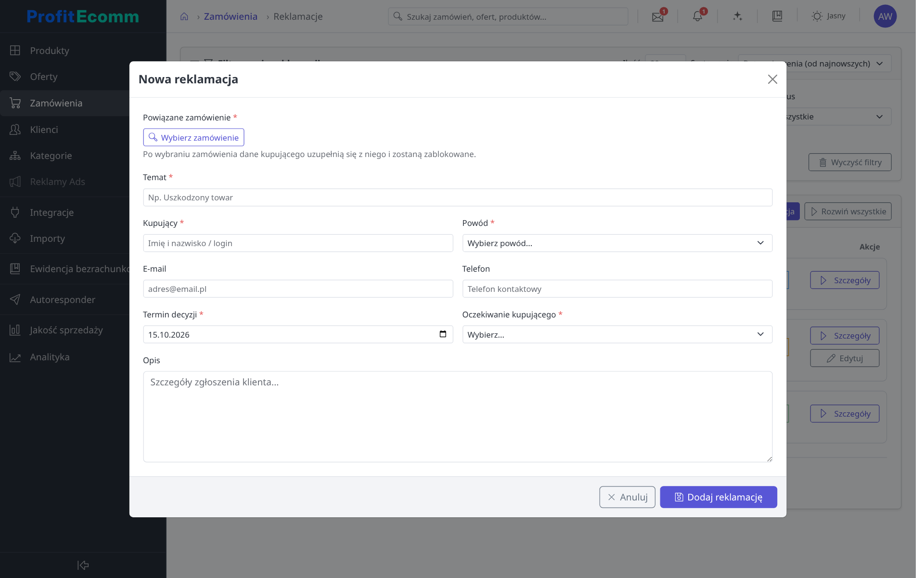Click the AI sparkle icon in header
924x578 pixels.
coord(737,16)
